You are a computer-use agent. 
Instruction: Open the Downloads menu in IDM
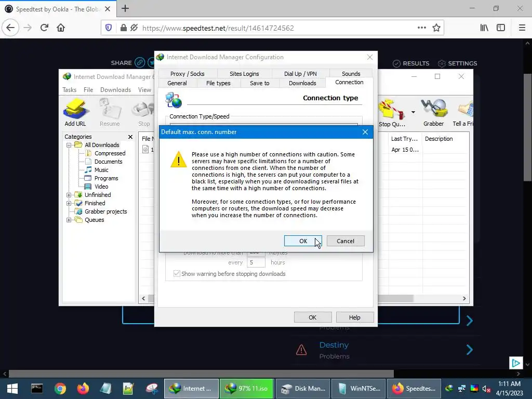(115, 89)
